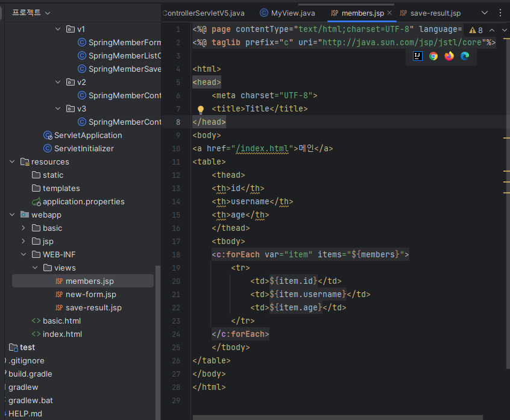Place cursor on ${item.username} expression

point(307,294)
